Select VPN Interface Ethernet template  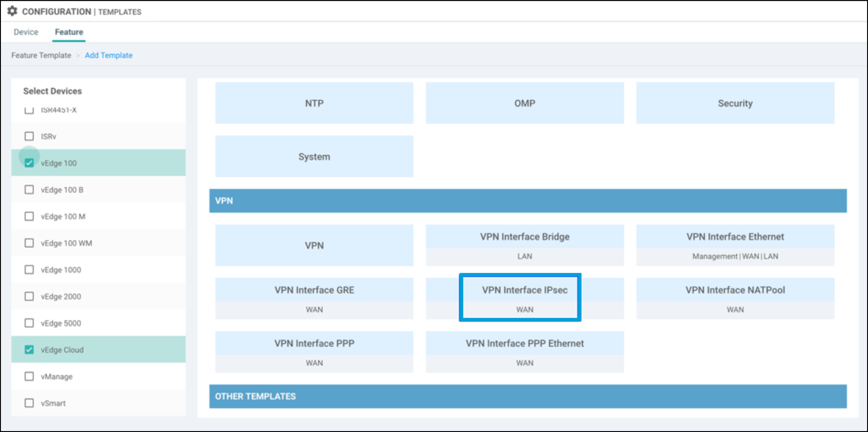click(735, 245)
